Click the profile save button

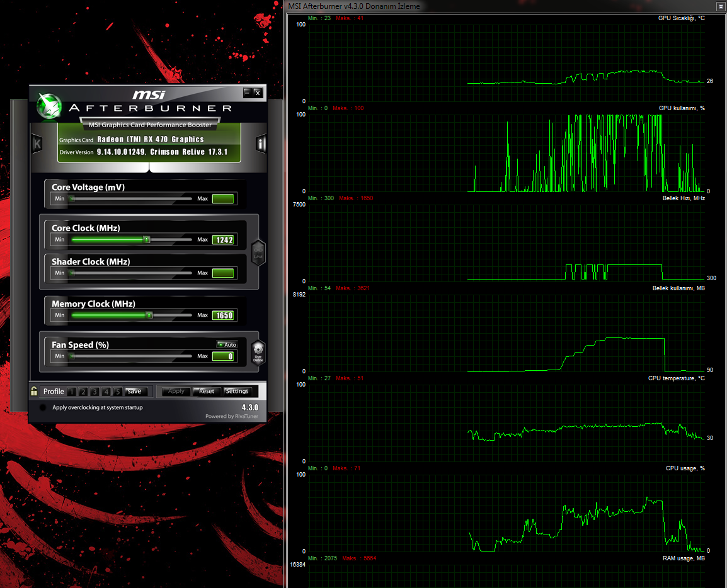point(136,392)
